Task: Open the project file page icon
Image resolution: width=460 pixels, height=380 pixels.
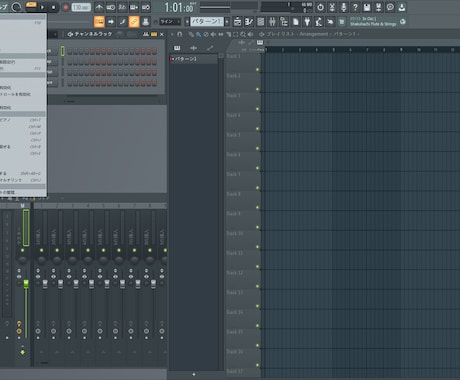Action: pyautogui.click(x=296, y=22)
